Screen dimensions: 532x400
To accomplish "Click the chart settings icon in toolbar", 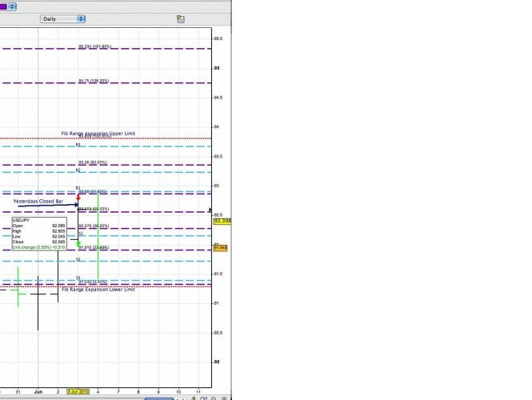I will coord(182,18).
